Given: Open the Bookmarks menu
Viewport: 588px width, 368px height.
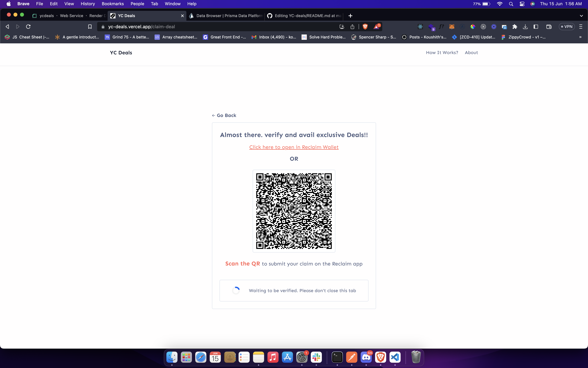Looking at the screenshot, I should pyautogui.click(x=113, y=4).
